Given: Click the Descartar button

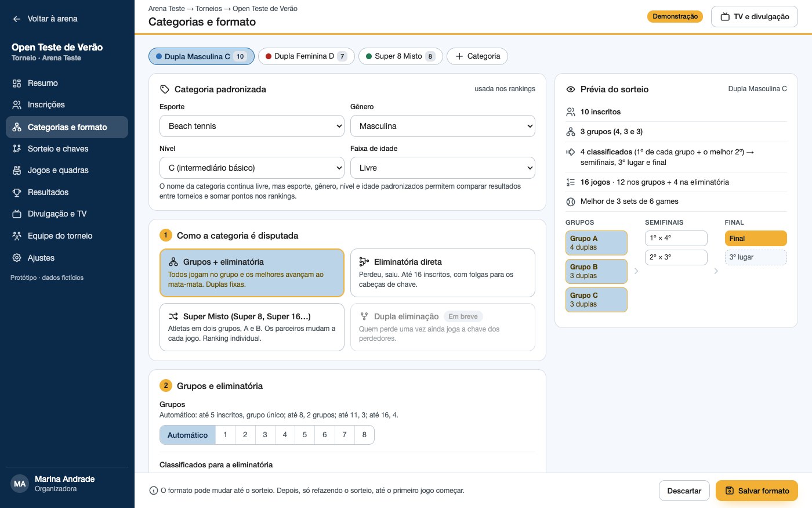Looking at the screenshot, I should [x=684, y=491].
